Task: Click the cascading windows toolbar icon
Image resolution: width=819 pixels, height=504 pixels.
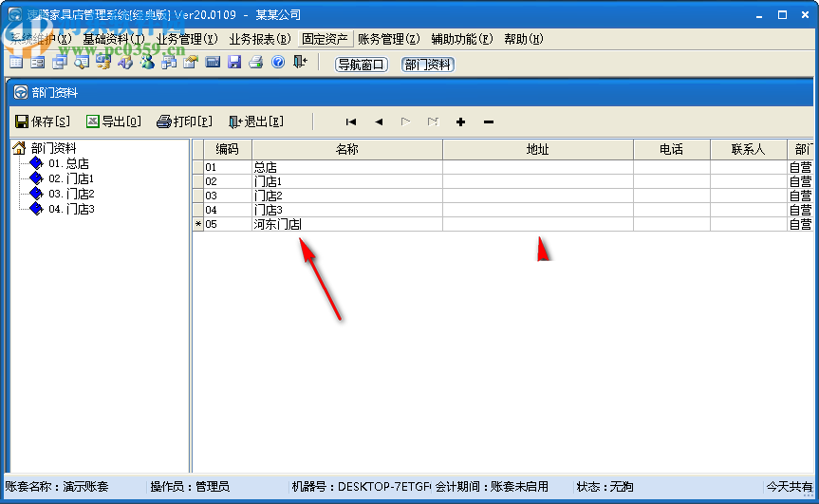Action: click(60, 63)
